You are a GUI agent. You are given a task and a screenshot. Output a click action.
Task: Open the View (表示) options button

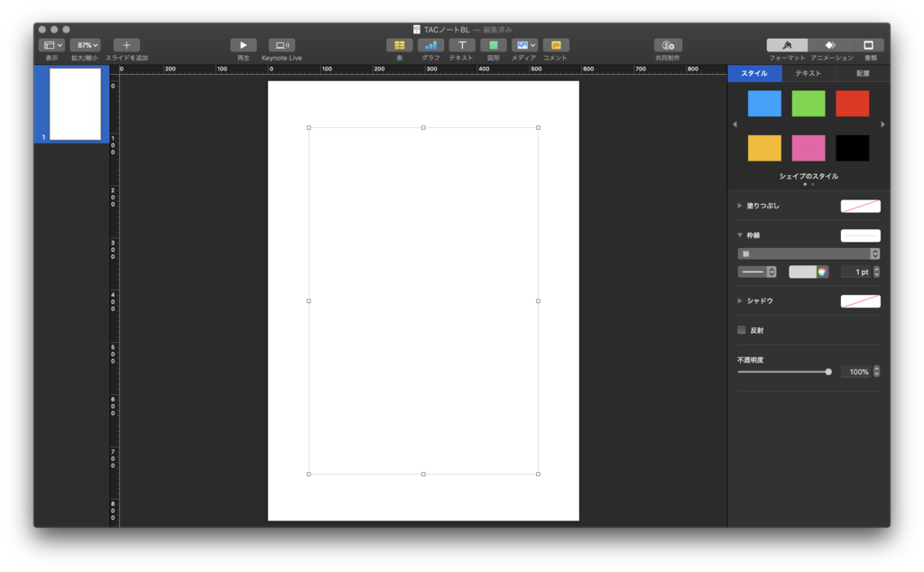51,45
